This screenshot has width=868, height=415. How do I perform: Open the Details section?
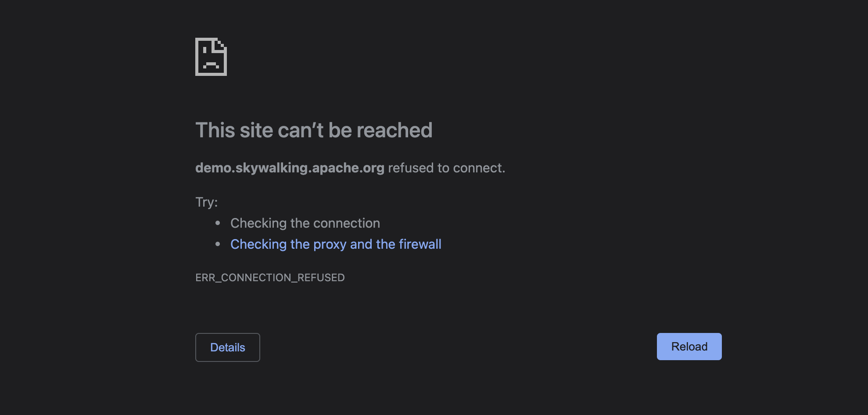[228, 347]
